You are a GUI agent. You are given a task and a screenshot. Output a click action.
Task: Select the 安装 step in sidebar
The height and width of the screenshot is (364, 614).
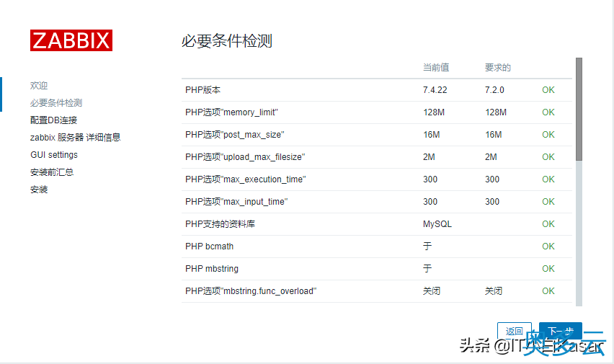39,190
